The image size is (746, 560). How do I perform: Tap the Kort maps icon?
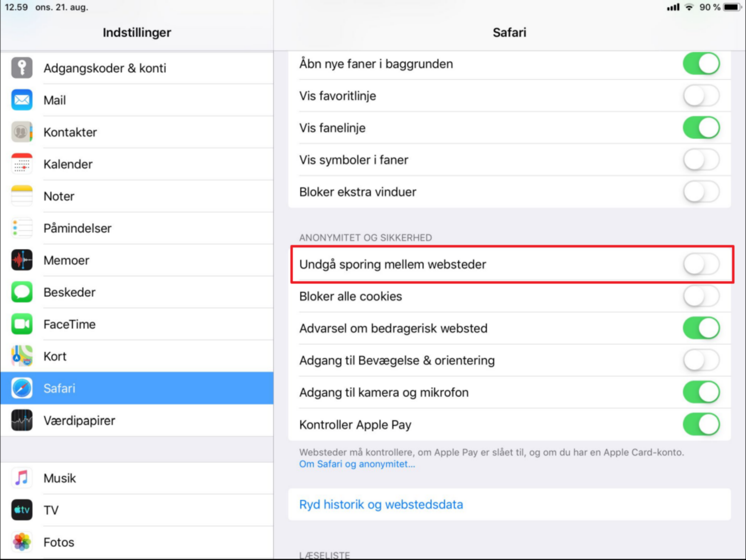click(x=22, y=356)
